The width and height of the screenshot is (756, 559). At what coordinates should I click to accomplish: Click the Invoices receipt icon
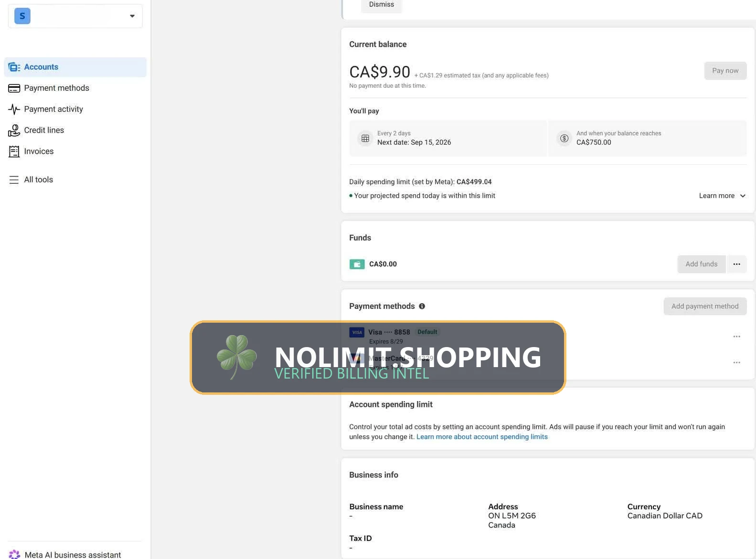[x=14, y=151]
